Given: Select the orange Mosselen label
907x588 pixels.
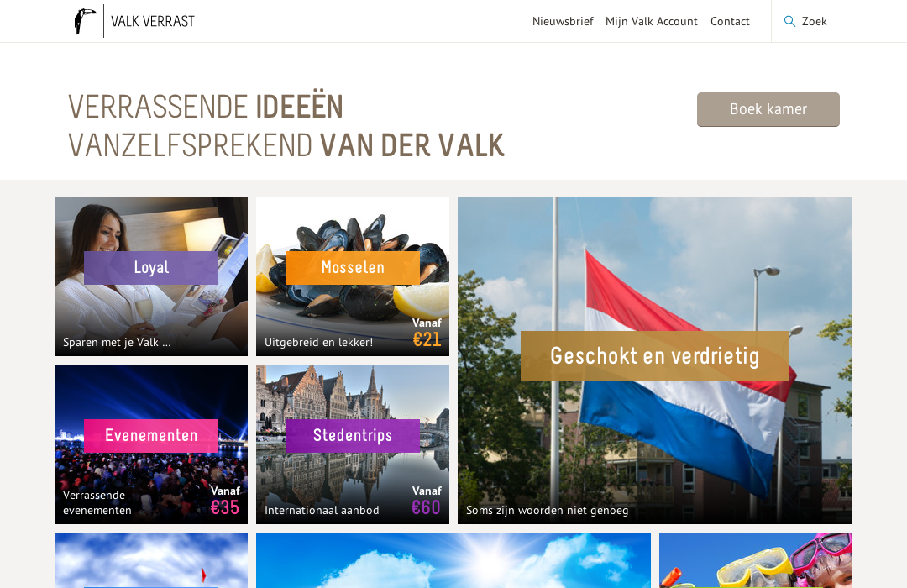Looking at the screenshot, I should coord(352,267).
